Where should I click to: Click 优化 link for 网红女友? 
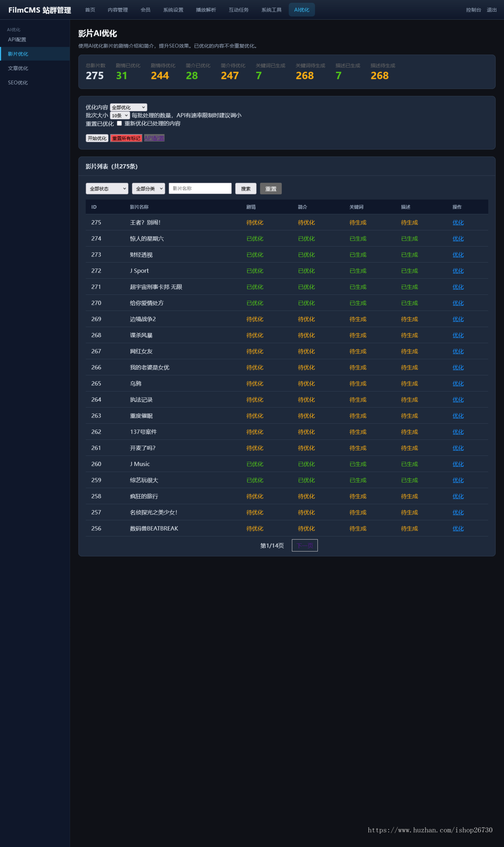coord(458,351)
